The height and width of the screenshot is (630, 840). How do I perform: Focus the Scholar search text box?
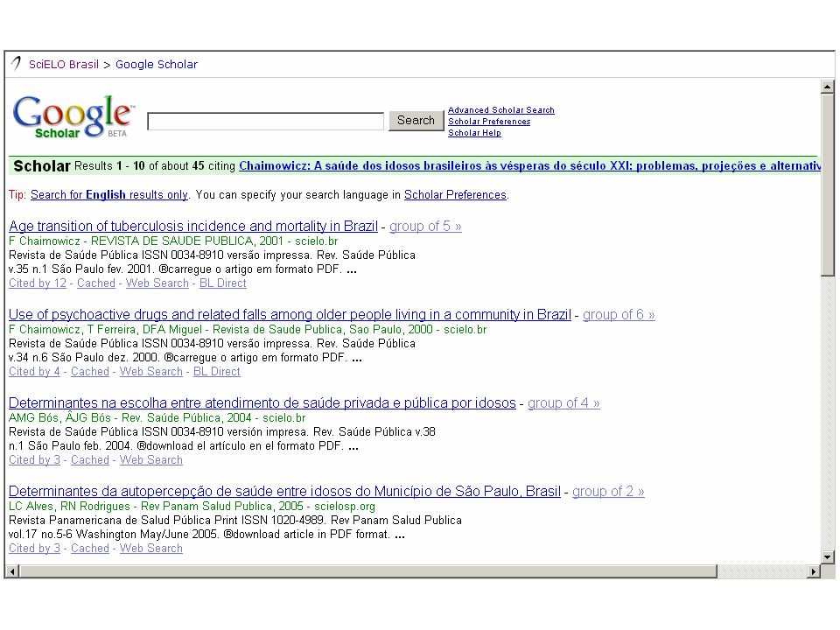click(266, 121)
